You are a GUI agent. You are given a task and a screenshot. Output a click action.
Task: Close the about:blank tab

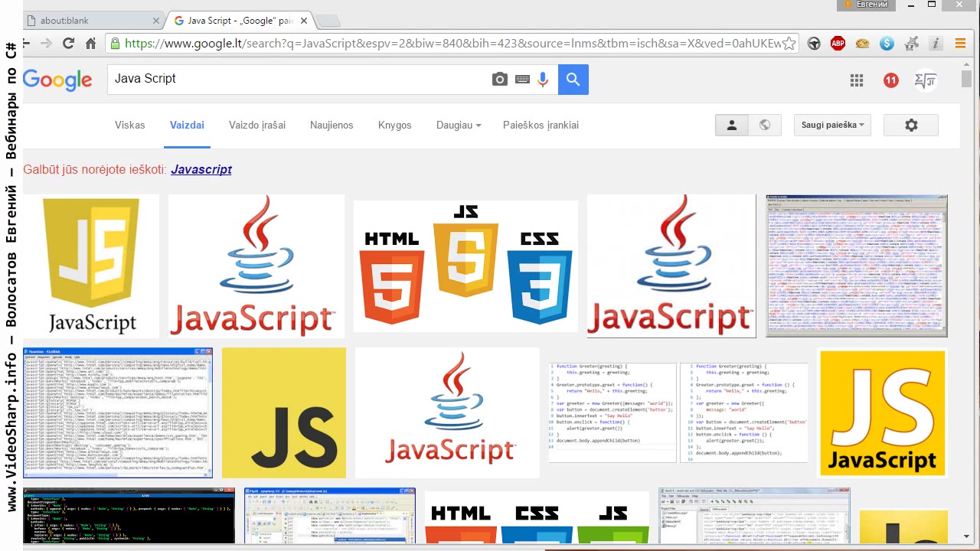[x=156, y=21]
